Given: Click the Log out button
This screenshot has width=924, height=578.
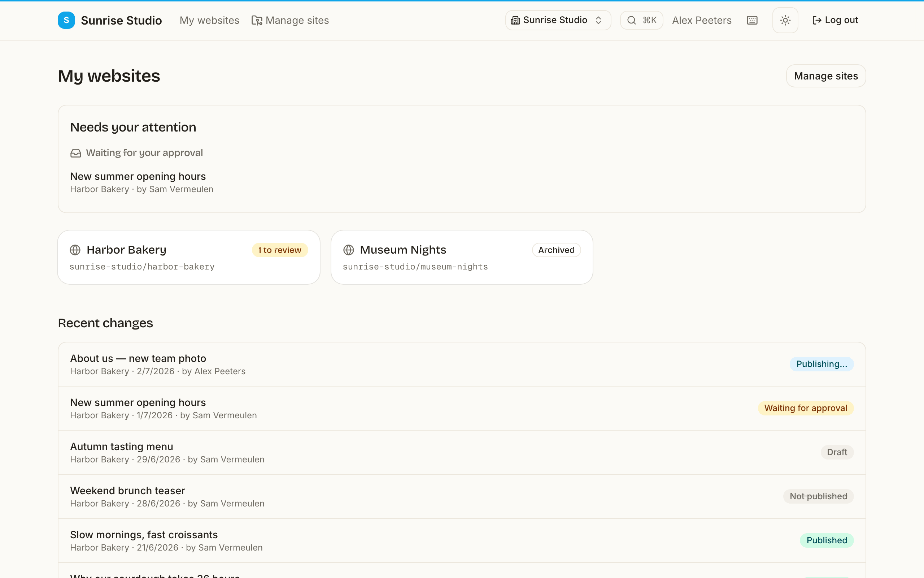Looking at the screenshot, I should pyautogui.click(x=835, y=20).
